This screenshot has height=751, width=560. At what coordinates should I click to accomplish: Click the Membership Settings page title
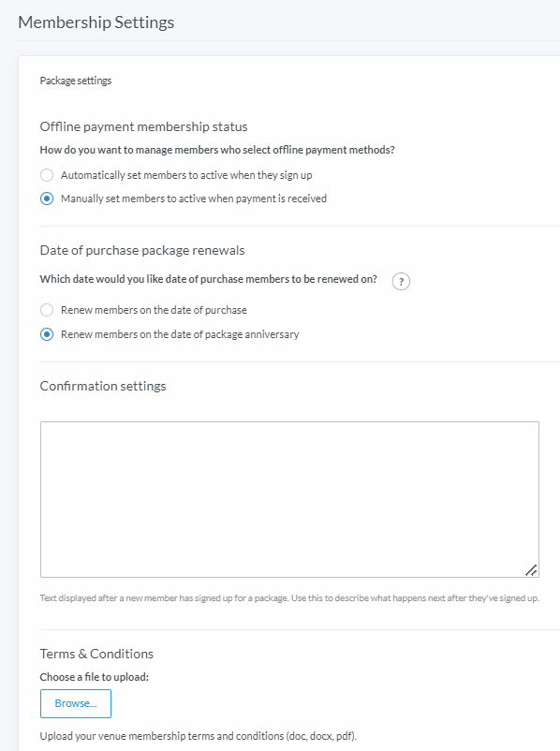(96, 22)
